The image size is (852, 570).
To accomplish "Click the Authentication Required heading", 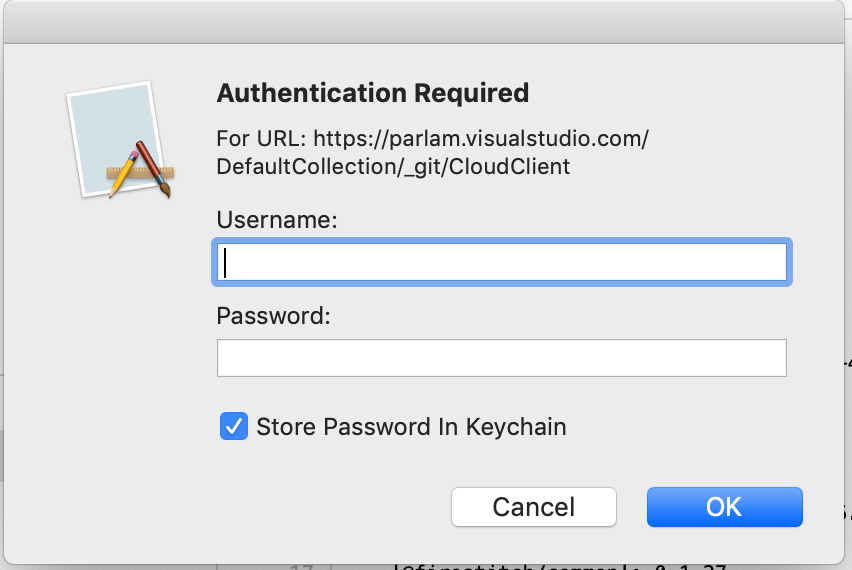I will [373, 93].
